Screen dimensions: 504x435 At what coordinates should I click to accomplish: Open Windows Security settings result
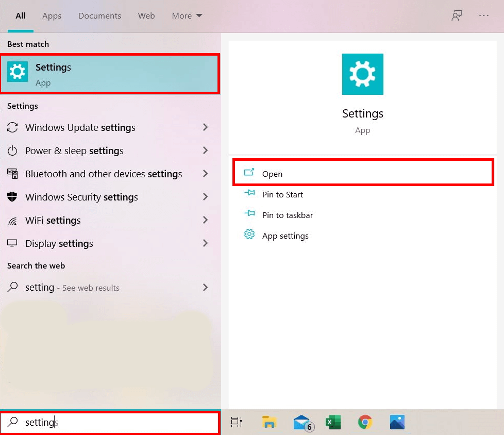[x=110, y=197]
